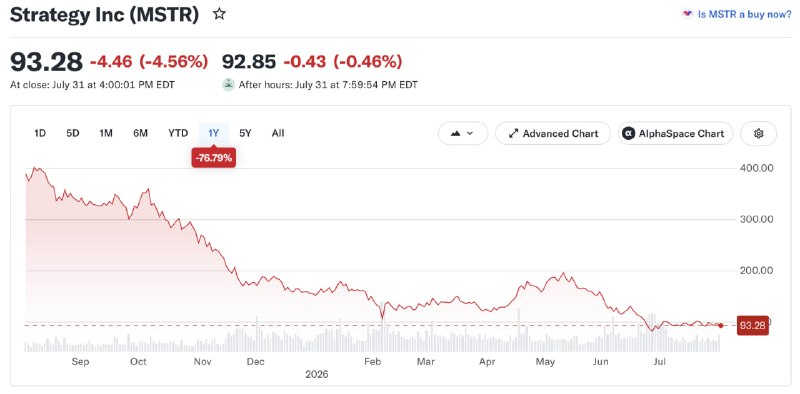Click the last data point on chart line

720,325
